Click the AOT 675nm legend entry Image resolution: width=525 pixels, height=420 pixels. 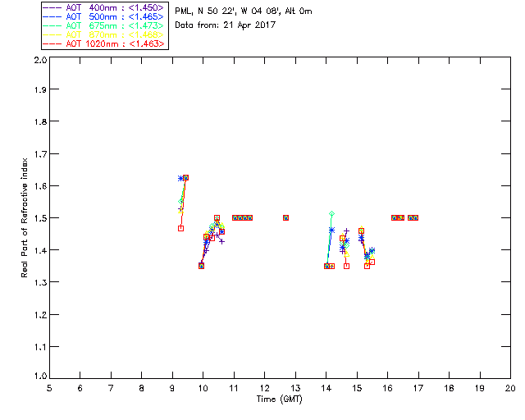(x=103, y=25)
